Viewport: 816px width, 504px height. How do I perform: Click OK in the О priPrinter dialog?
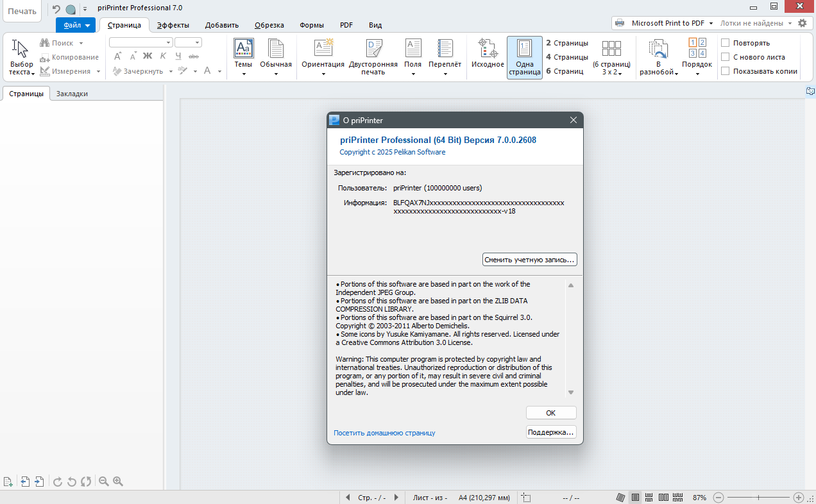[551, 413]
